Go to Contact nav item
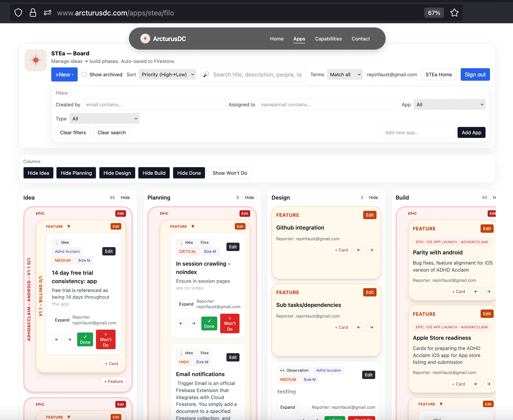Viewport: 513px width, 420px height. [361, 39]
